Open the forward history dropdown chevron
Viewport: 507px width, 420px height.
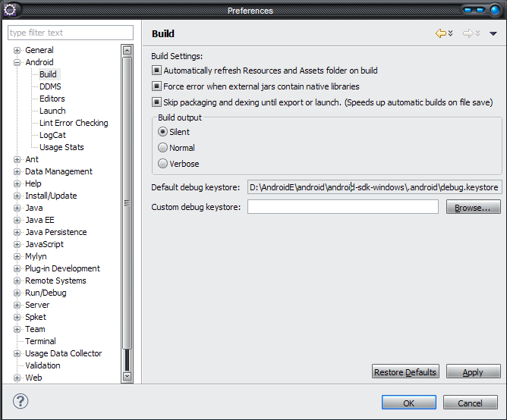(477, 33)
